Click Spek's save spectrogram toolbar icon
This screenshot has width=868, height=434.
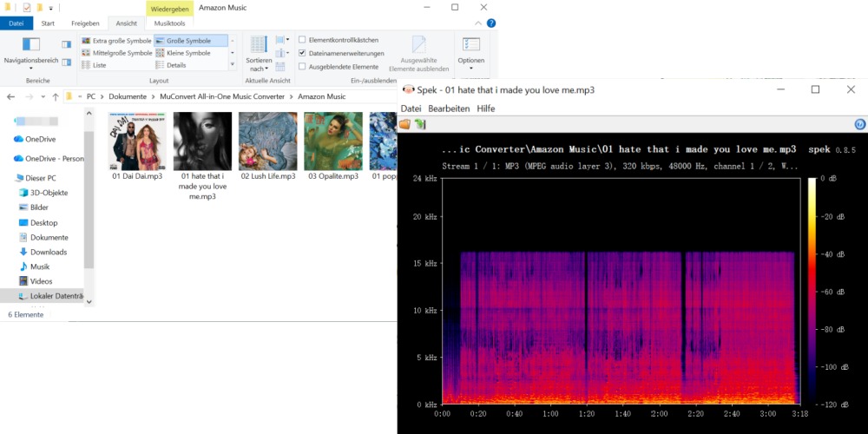click(x=420, y=124)
